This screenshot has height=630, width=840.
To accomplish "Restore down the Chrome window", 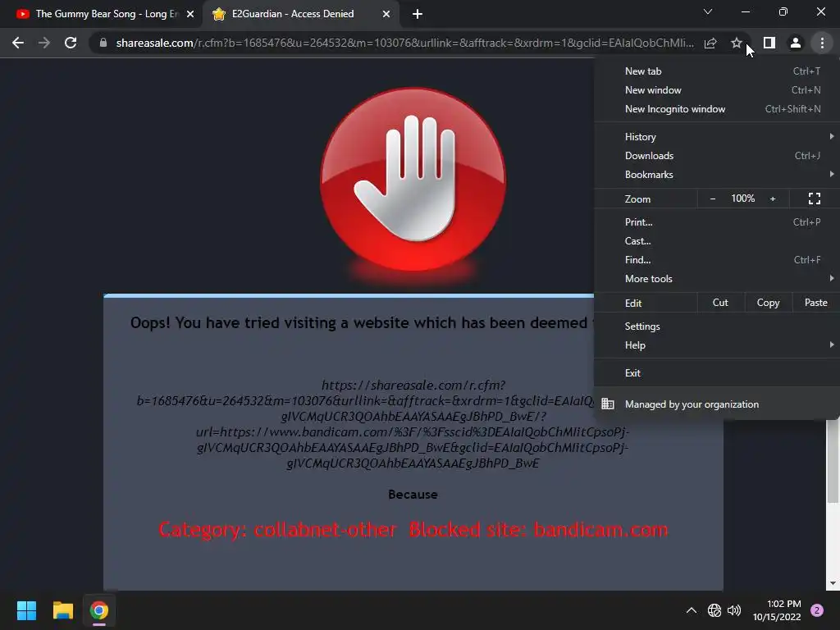I will pyautogui.click(x=783, y=11).
